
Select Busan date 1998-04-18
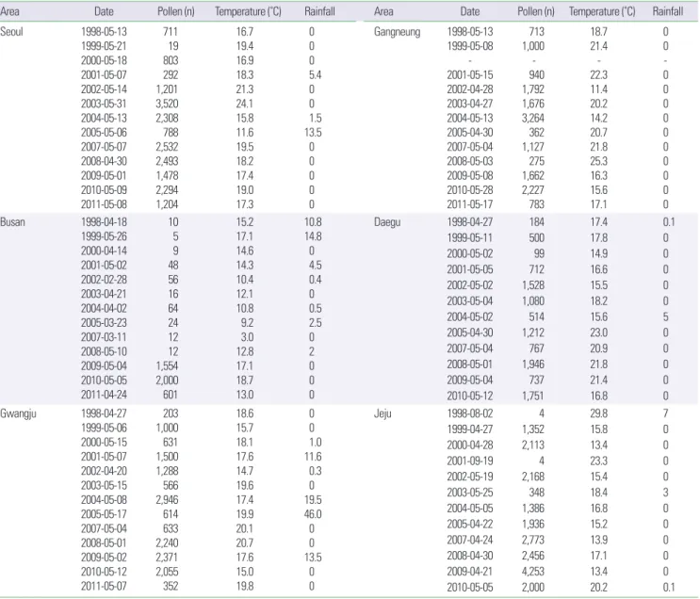pos(104,222)
